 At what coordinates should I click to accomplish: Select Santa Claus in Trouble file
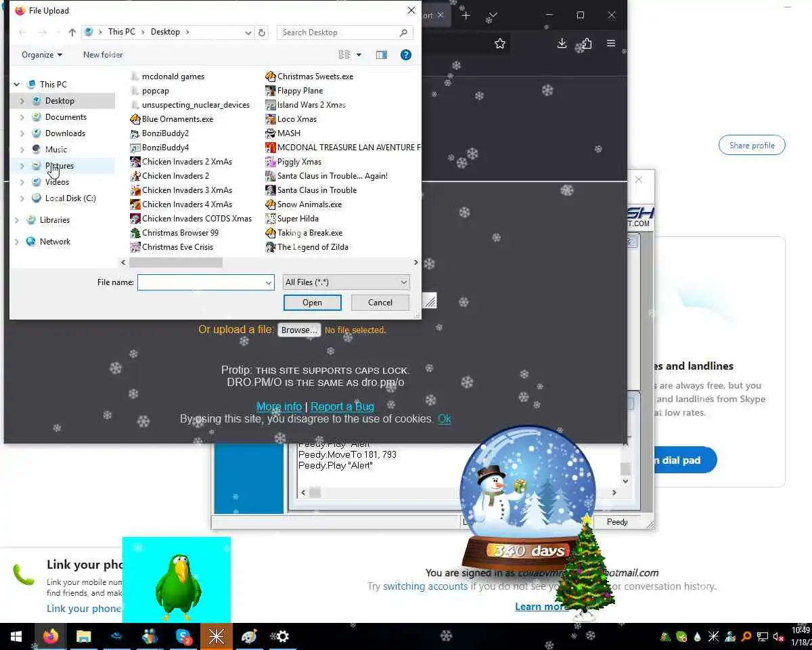pyautogui.click(x=311, y=190)
